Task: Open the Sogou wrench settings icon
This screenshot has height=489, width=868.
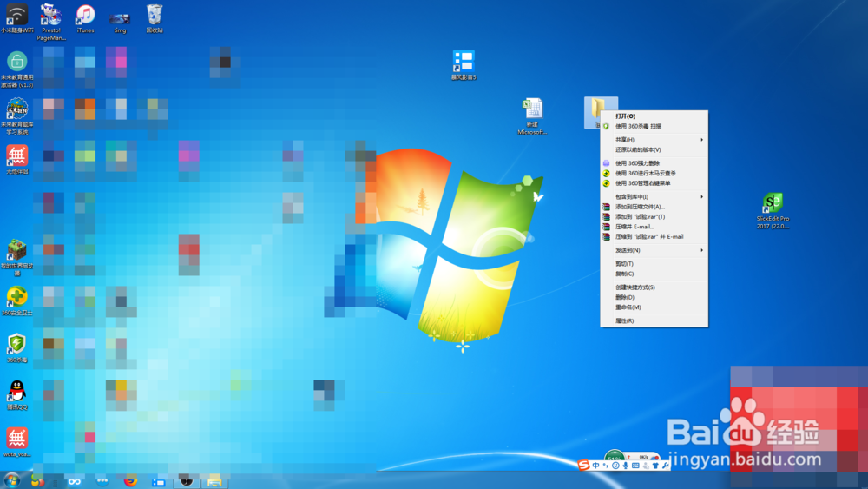Action: [666, 466]
